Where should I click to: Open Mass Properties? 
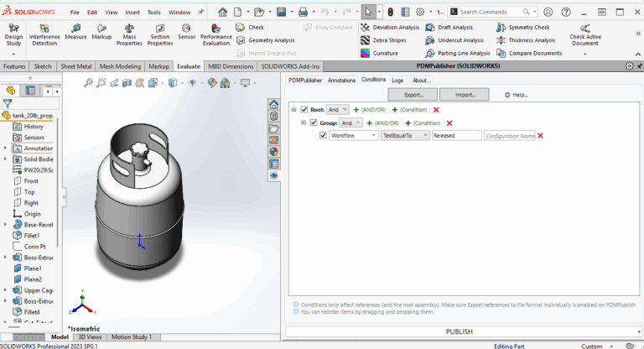click(x=129, y=35)
